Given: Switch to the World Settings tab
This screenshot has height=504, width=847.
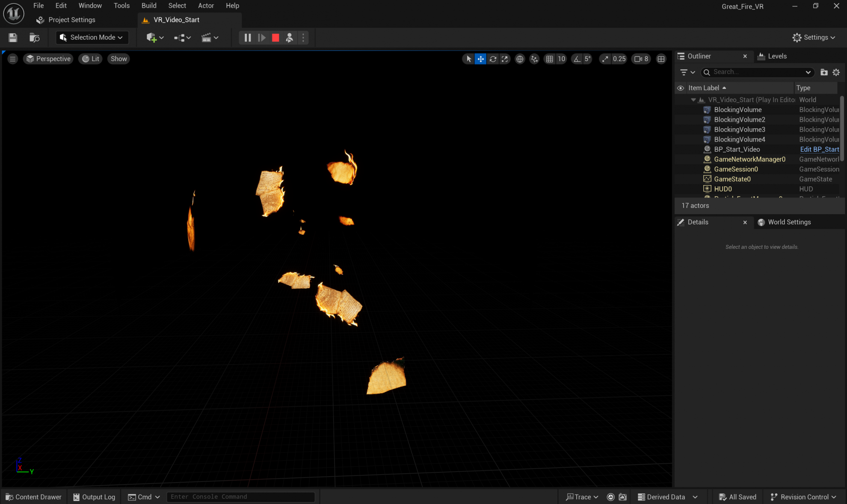Looking at the screenshot, I should click(x=789, y=222).
